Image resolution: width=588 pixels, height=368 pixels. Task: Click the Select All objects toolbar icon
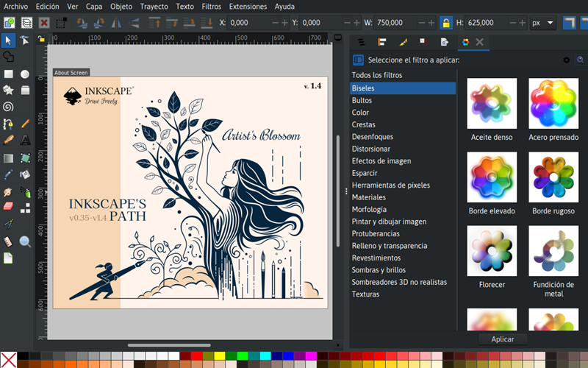point(10,23)
